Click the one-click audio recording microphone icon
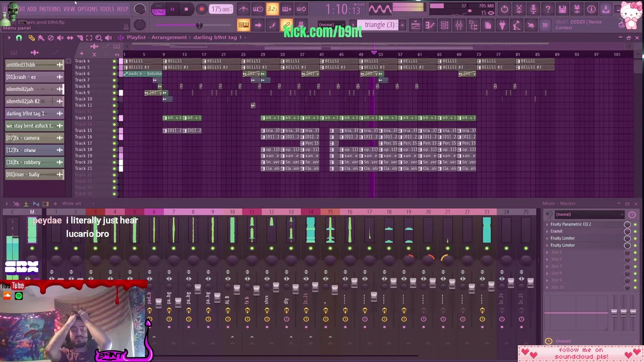644x362 pixels. pos(533,9)
